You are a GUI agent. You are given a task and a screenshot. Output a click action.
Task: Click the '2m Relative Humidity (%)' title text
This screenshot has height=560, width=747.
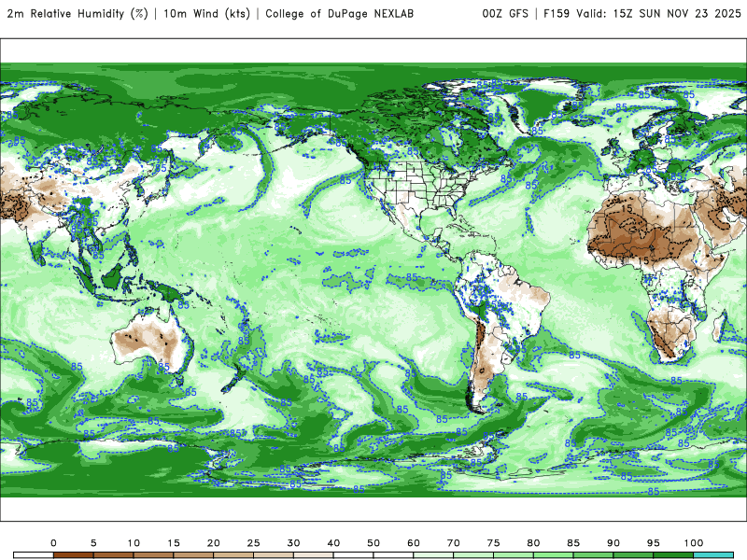[78, 14]
